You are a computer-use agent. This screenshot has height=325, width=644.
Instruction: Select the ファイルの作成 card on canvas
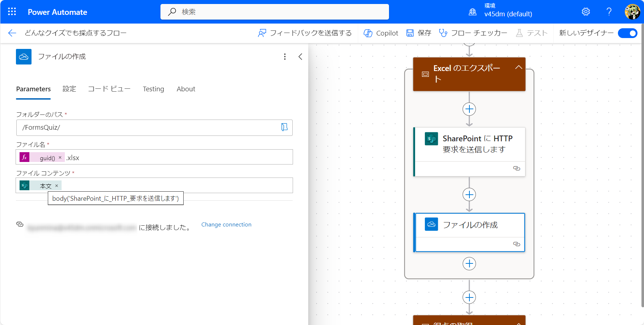(469, 232)
